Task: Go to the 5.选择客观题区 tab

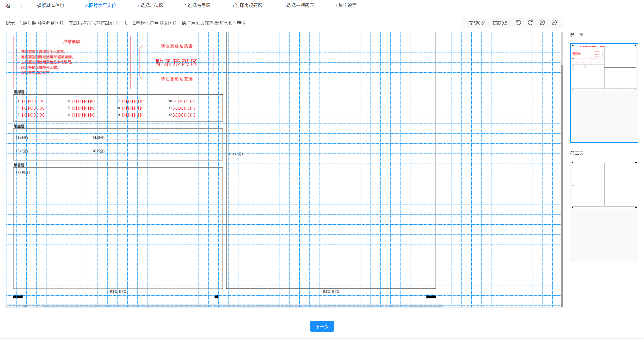Action: click(x=247, y=6)
